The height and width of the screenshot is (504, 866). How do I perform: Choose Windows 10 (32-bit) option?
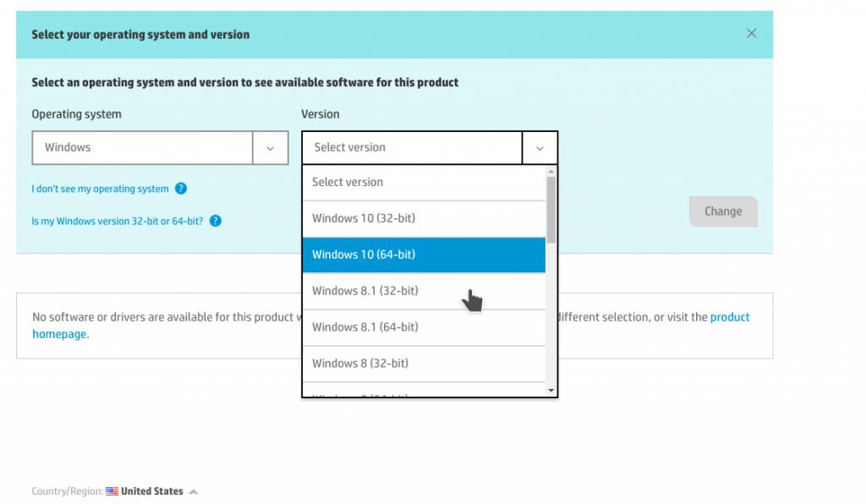point(423,218)
